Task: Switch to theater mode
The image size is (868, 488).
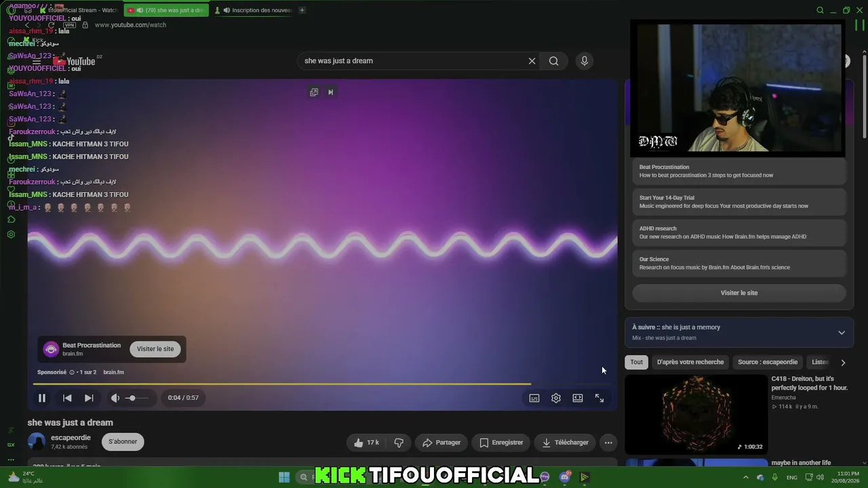Action: coord(578,398)
